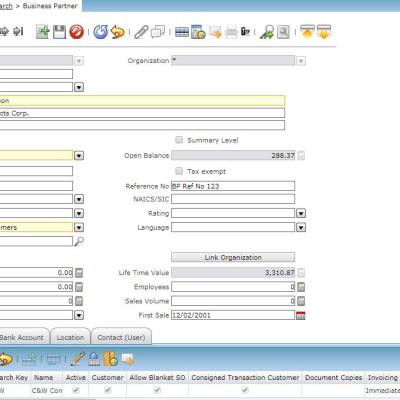Click the Life Time Value 3,310.87
Viewport: 400px width, 400px height.
280,273
